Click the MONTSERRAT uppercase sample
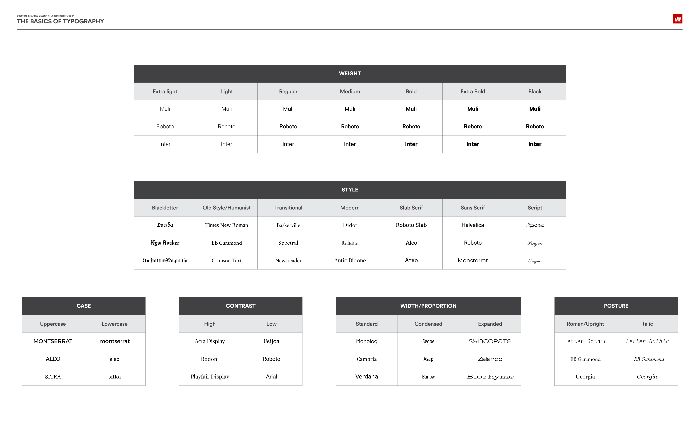700x423 pixels. (53, 341)
